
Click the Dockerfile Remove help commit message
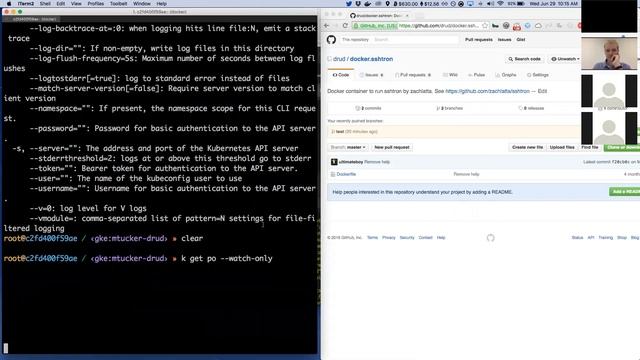(466, 174)
